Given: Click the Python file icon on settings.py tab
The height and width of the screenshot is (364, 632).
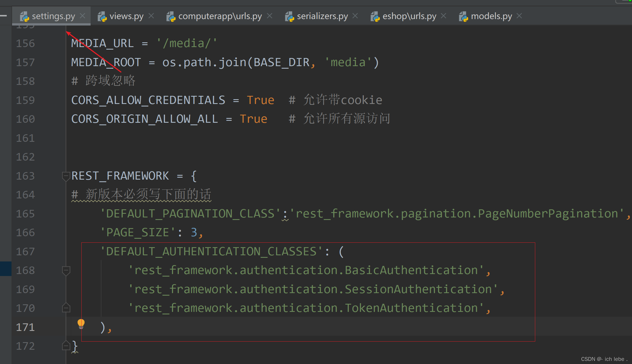Looking at the screenshot, I should tap(24, 17).
